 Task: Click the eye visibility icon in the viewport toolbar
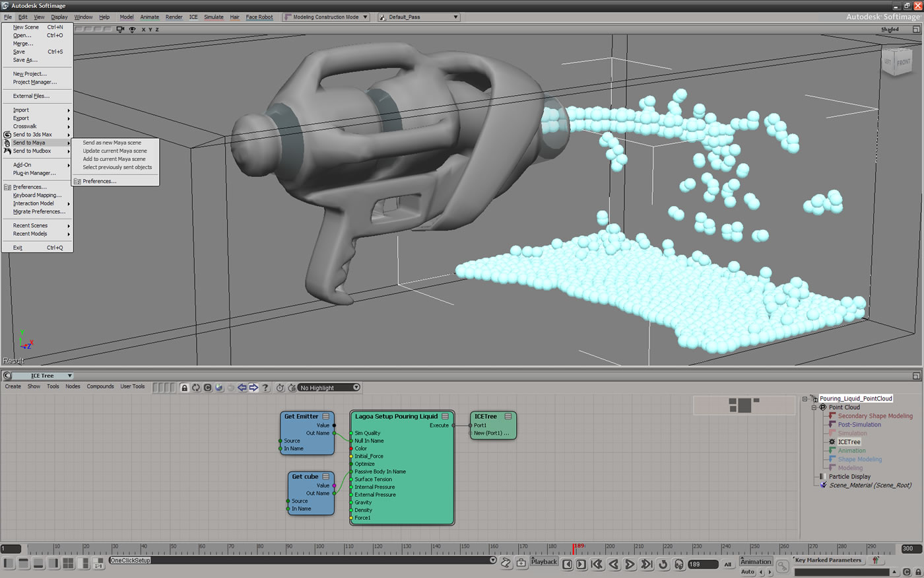point(132,29)
